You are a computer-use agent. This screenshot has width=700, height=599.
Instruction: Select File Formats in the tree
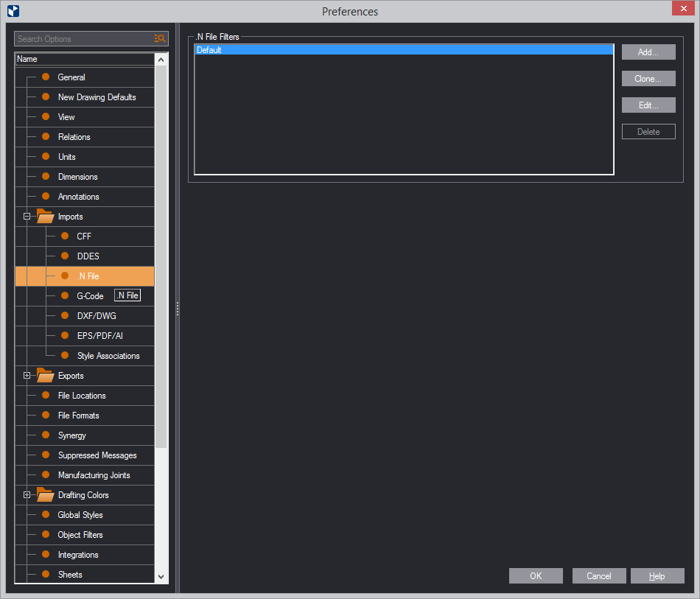click(79, 416)
